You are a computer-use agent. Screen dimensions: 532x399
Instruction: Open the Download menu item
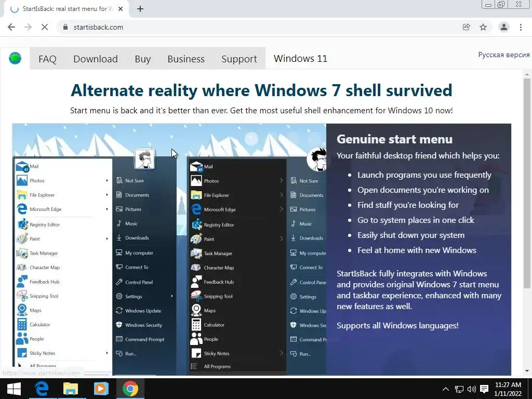96,59
